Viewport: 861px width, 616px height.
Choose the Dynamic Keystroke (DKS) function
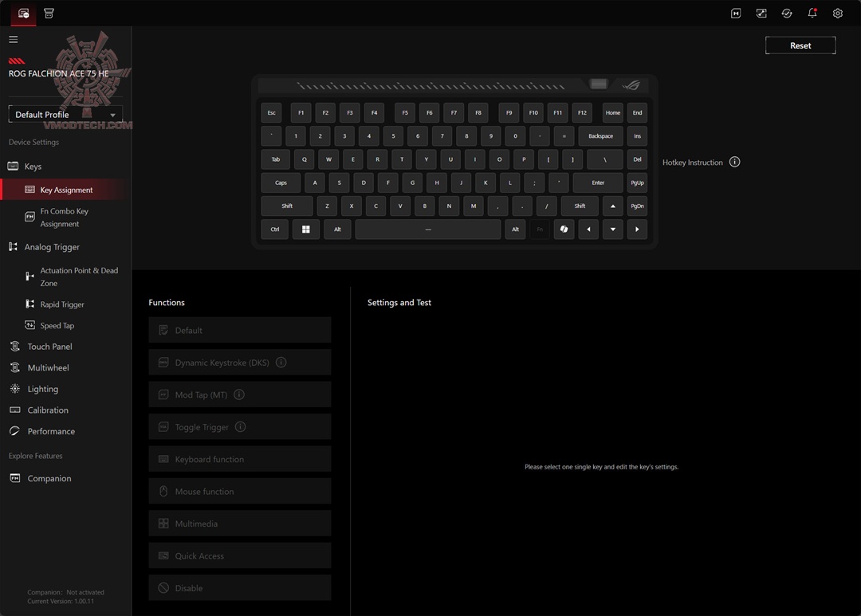239,363
